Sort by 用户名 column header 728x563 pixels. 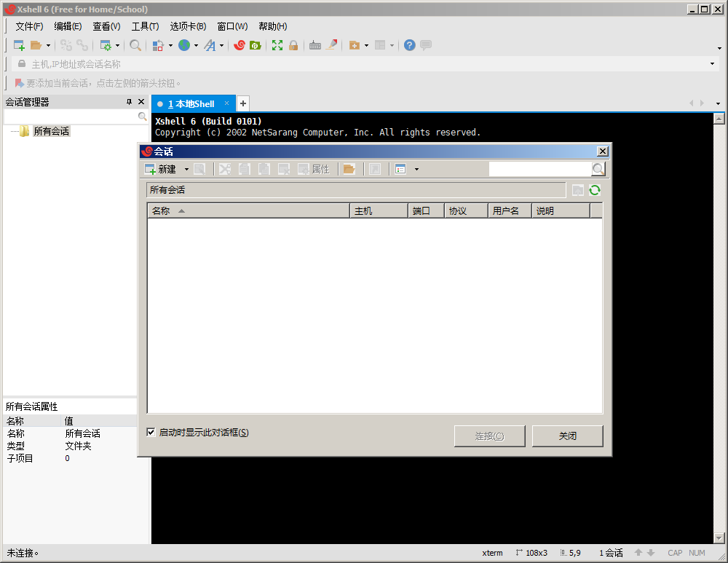510,211
